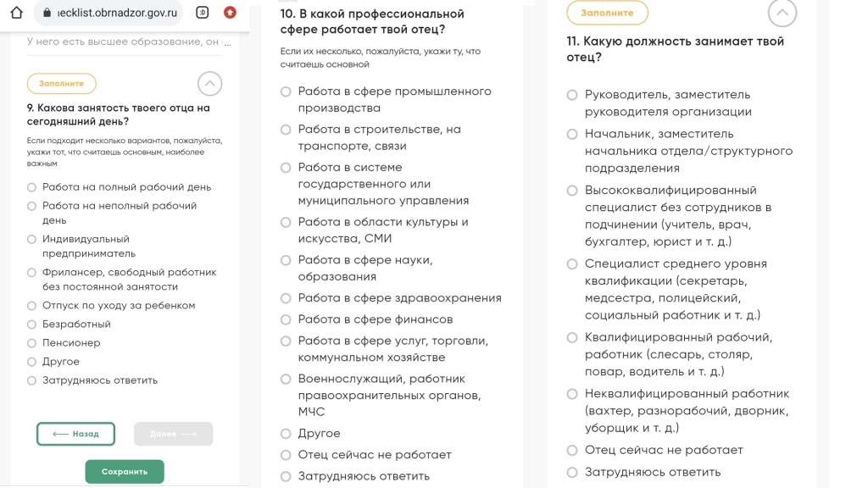Click the "Назад" back button
The image size is (868, 488).
[x=75, y=434]
